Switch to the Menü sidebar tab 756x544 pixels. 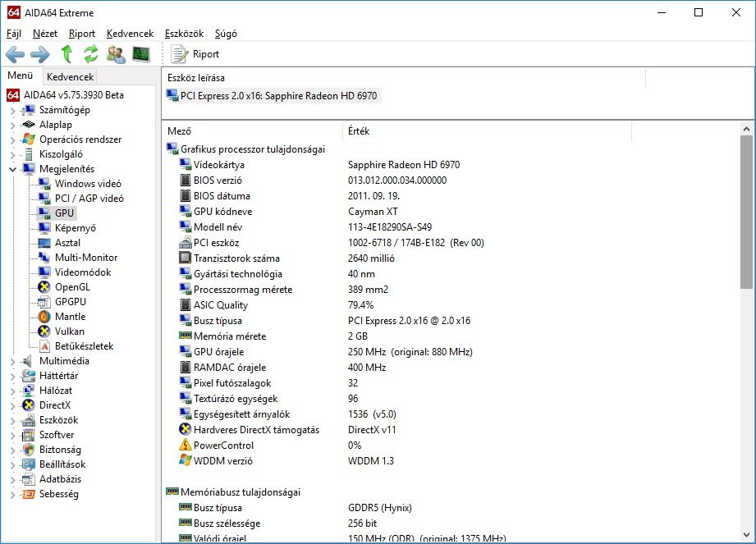click(21, 75)
